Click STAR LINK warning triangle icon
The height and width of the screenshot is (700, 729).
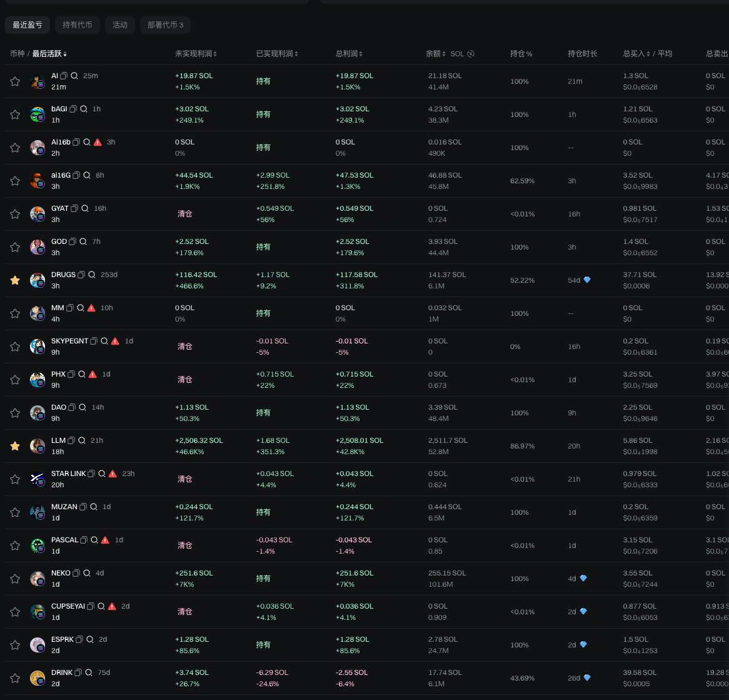click(x=113, y=474)
